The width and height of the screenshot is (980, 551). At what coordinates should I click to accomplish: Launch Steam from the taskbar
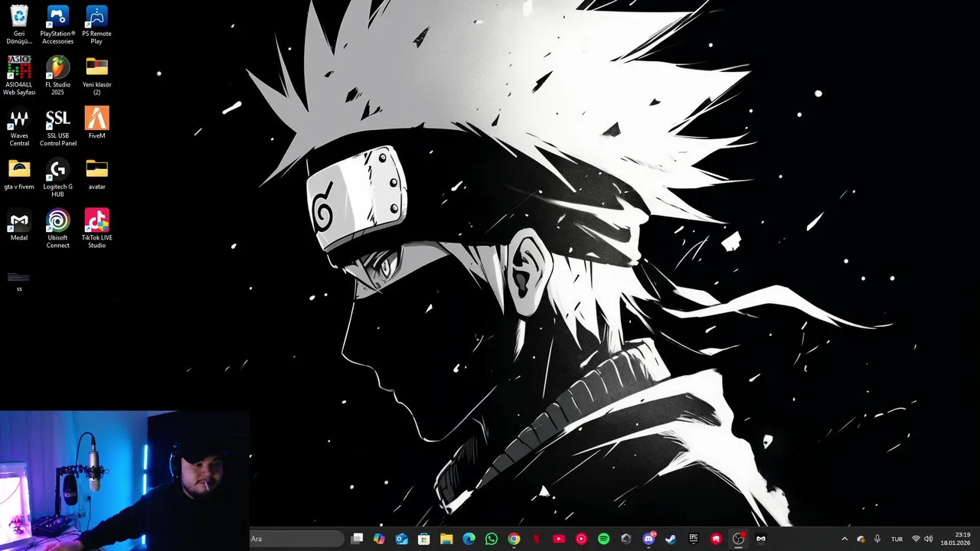[x=671, y=539]
